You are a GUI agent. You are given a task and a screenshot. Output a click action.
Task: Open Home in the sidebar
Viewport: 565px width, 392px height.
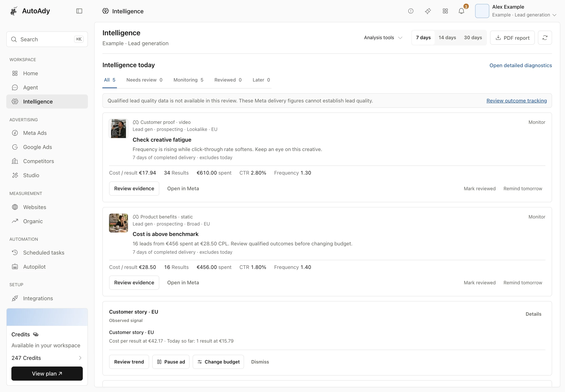click(x=47, y=73)
